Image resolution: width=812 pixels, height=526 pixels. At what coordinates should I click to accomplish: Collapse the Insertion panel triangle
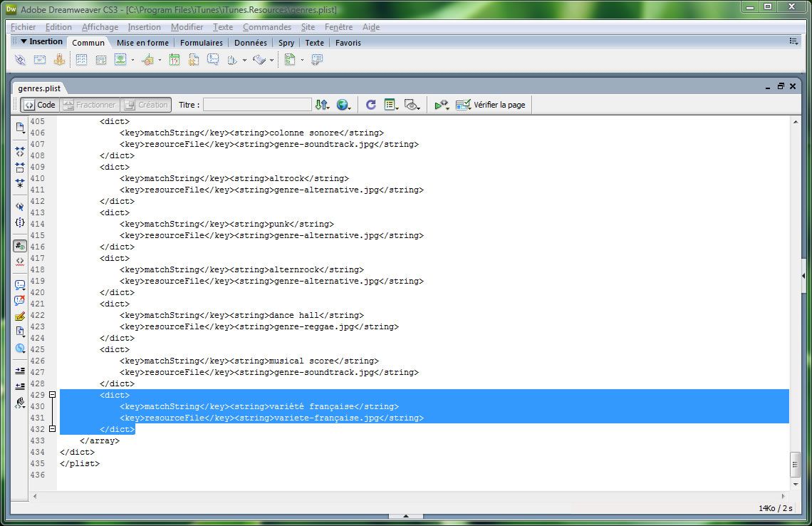pyautogui.click(x=24, y=41)
